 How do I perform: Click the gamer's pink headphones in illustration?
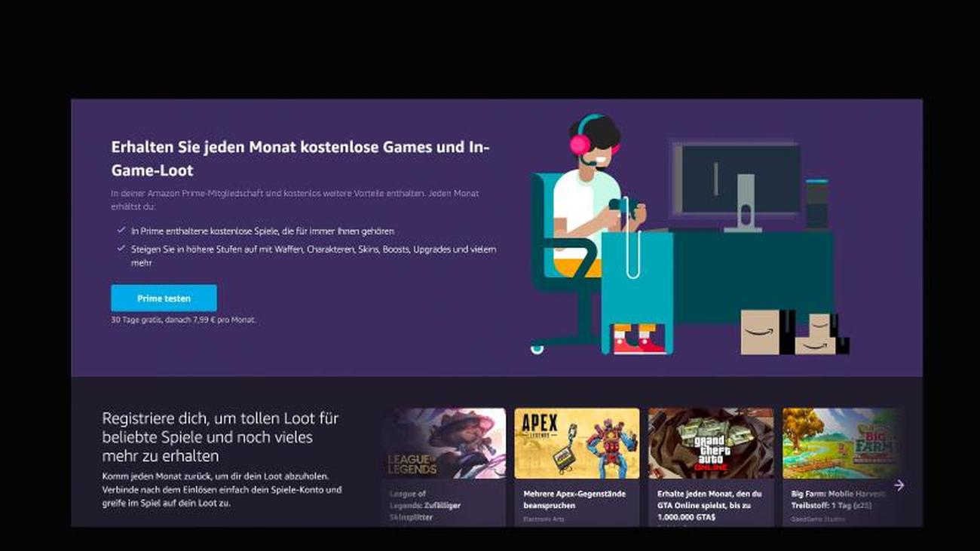[x=580, y=143]
